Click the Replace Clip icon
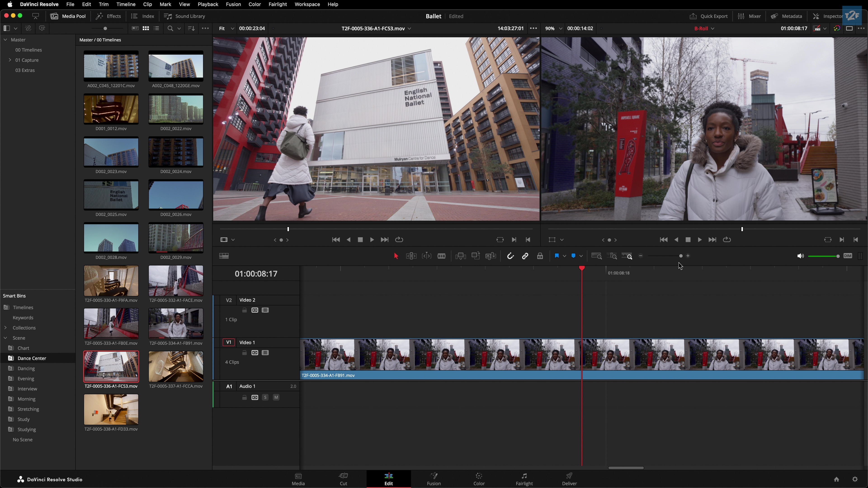Screen dimensions: 868x488 [491, 256]
